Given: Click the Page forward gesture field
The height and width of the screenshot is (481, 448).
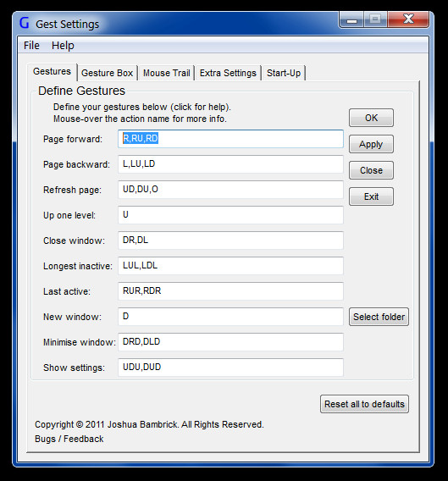Looking at the screenshot, I should [230, 139].
